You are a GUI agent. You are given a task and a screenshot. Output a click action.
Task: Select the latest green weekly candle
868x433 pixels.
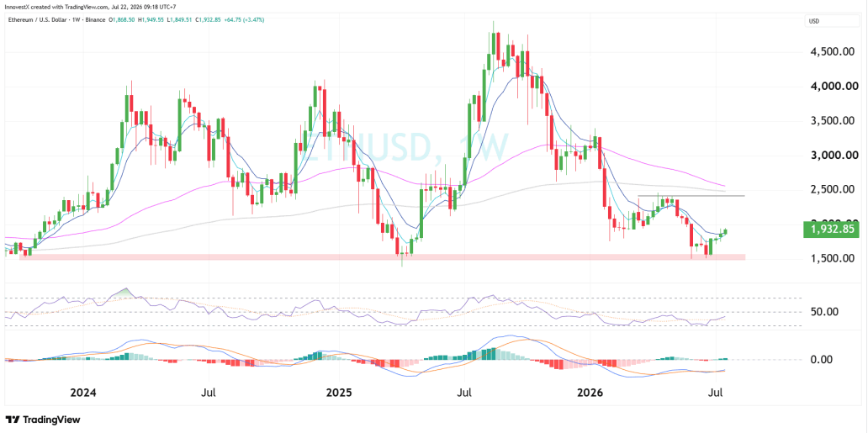(725, 231)
